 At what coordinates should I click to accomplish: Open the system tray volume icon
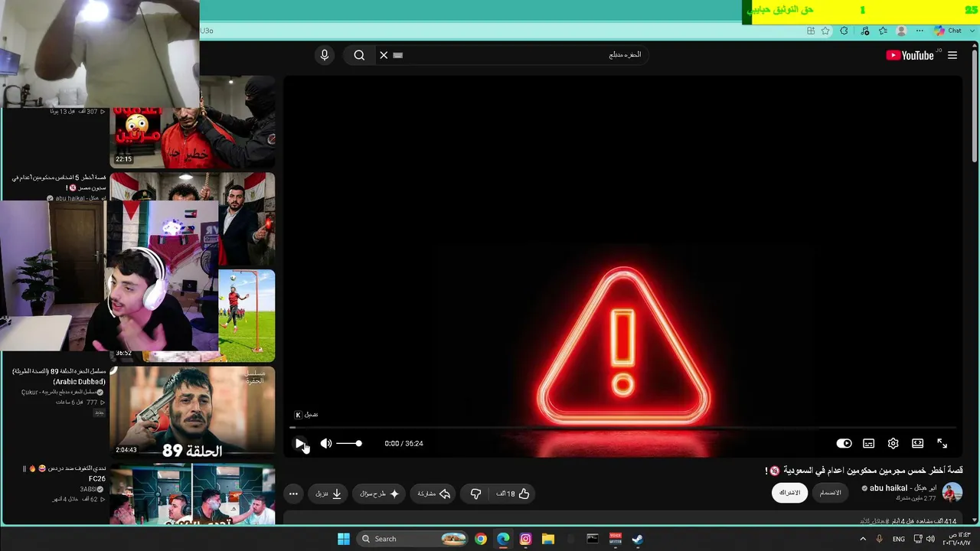pos(931,539)
